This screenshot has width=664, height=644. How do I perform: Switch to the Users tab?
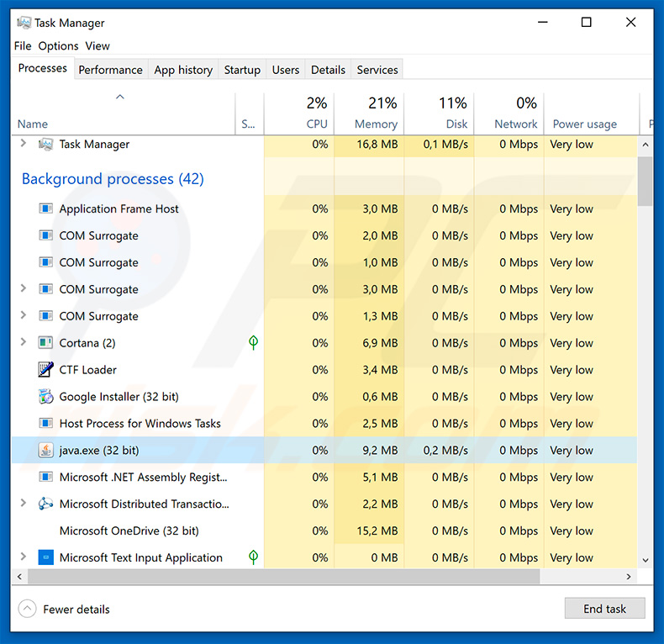tap(286, 70)
